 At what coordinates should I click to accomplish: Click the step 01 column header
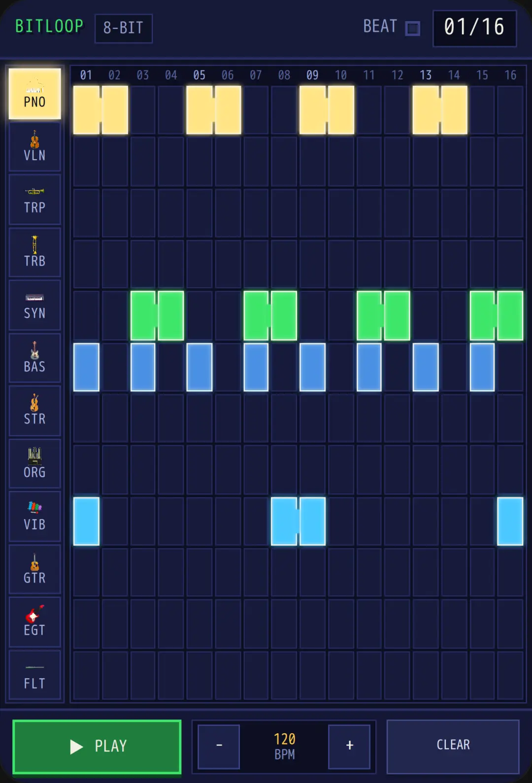point(86,75)
